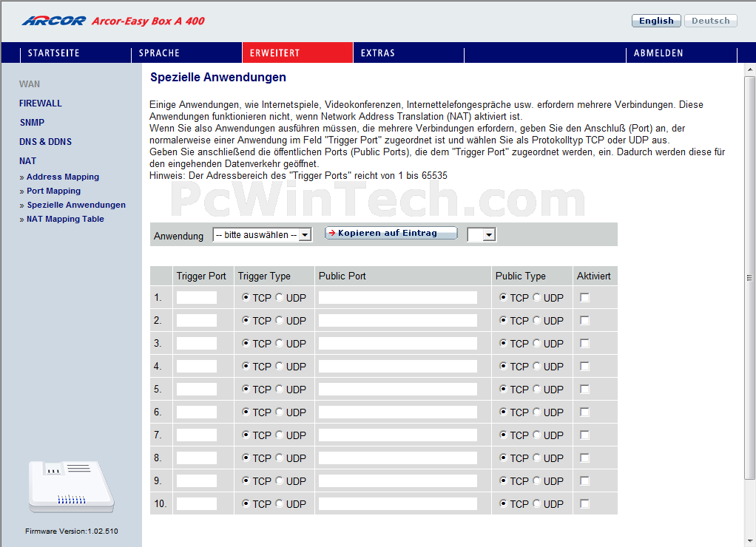Go to NAT Mapping Table page

coord(65,219)
